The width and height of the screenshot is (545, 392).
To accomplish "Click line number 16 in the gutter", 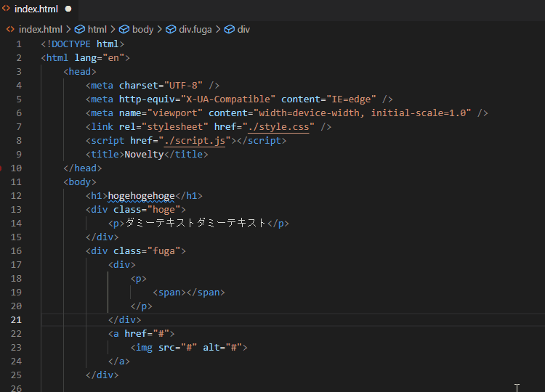I will 16,251.
